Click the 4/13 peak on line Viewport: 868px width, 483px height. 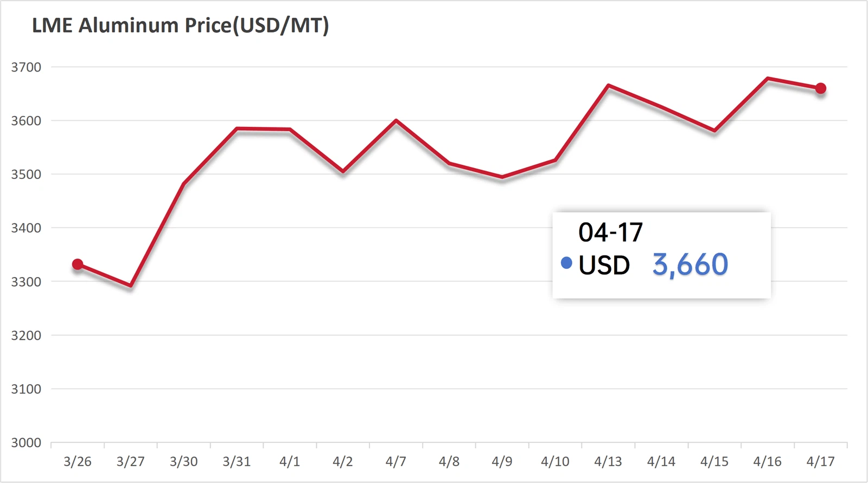(x=609, y=86)
